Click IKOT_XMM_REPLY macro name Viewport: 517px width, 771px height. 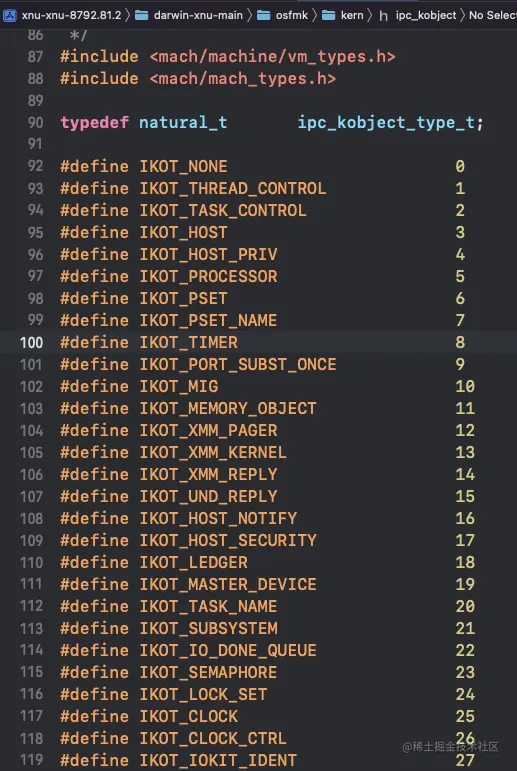coord(208,474)
